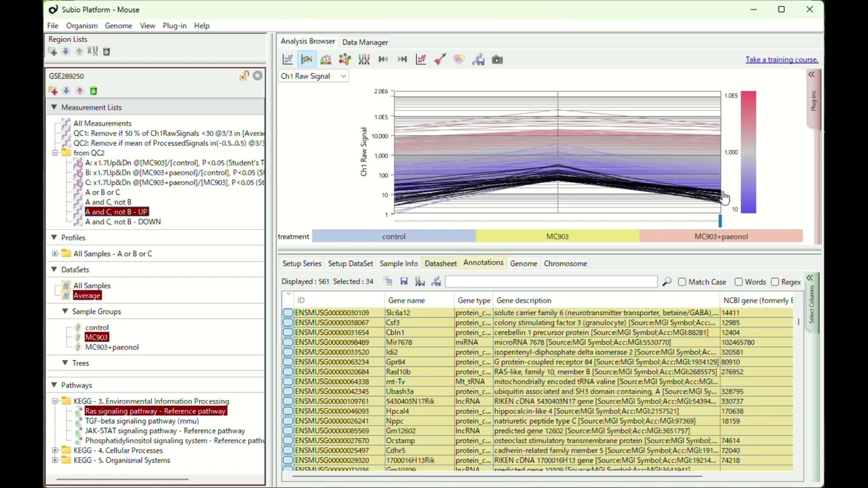Collapse the 'from QC2' folder node

click(55, 153)
